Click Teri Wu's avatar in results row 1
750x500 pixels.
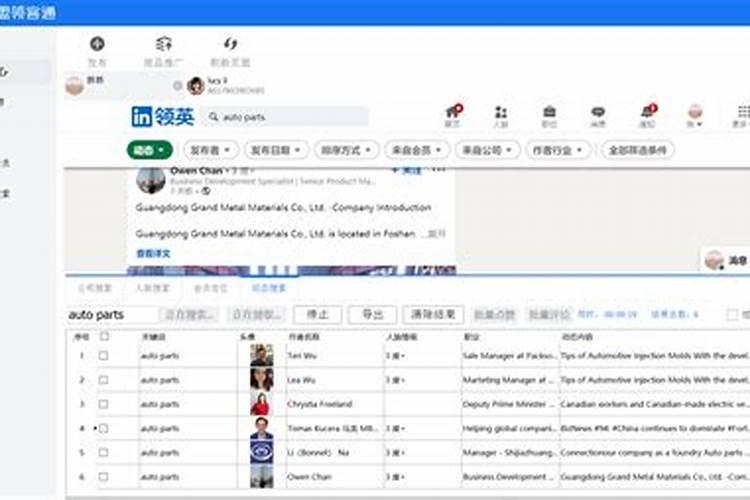(262, 356)
